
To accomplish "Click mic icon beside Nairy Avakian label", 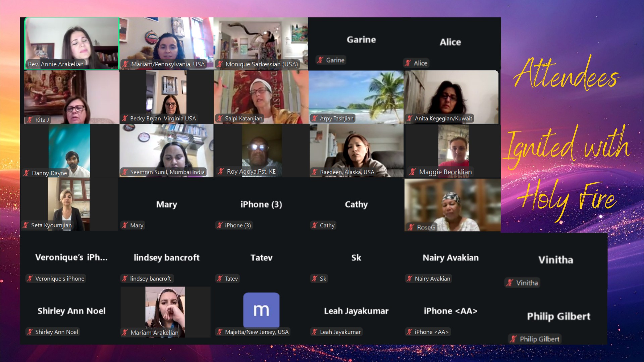I will 409,279.
